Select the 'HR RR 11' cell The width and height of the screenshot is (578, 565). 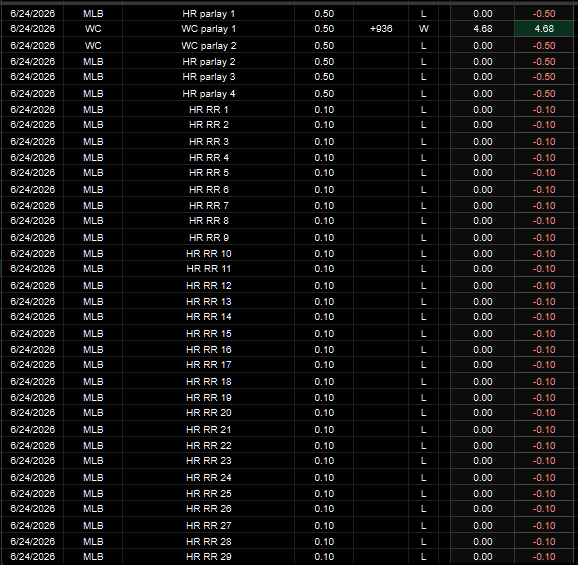[x=209, y=269]
